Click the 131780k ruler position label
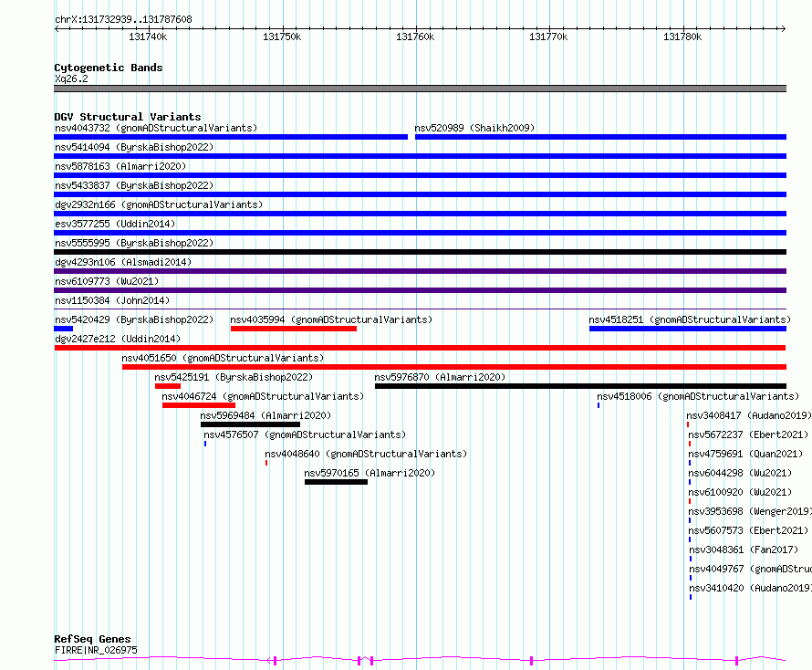This screenshot has width=812, height=670. (682, 37)
